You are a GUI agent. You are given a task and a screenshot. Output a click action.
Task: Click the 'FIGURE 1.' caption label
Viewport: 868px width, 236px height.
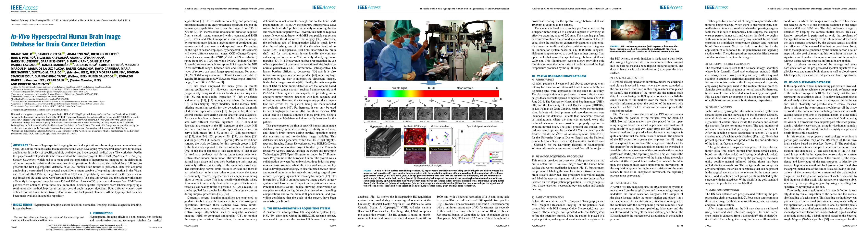click(x=369, y=171)
